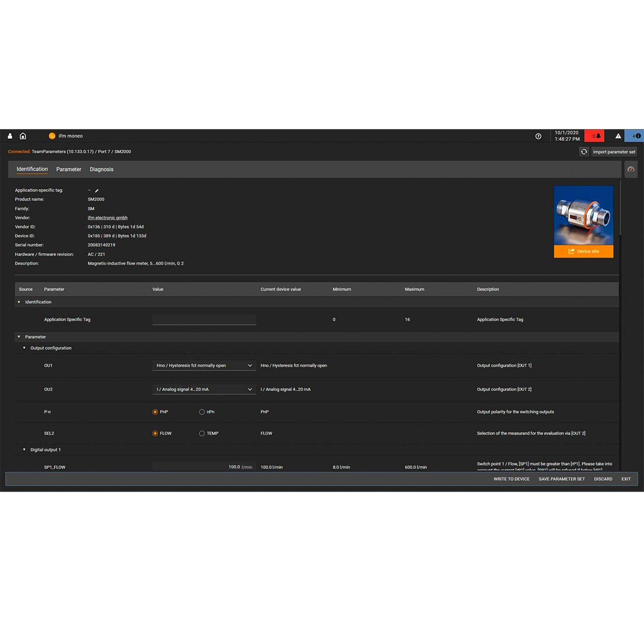Open the gauge dashboard icon
Viewport: 644px width, 644px height.
tap(631, 169)
